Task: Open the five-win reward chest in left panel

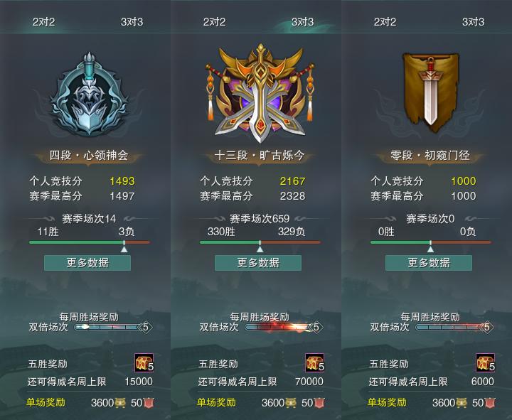Action: click(x=144, y=363)
